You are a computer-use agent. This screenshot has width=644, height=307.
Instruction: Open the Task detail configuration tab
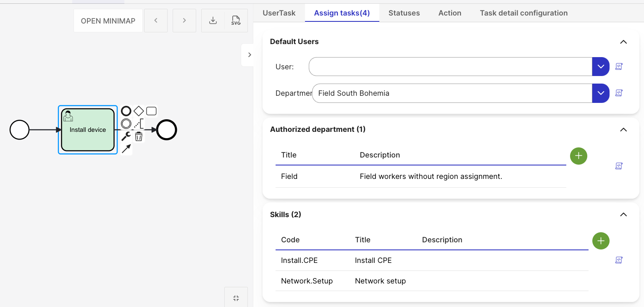click(x=523, y=13)
